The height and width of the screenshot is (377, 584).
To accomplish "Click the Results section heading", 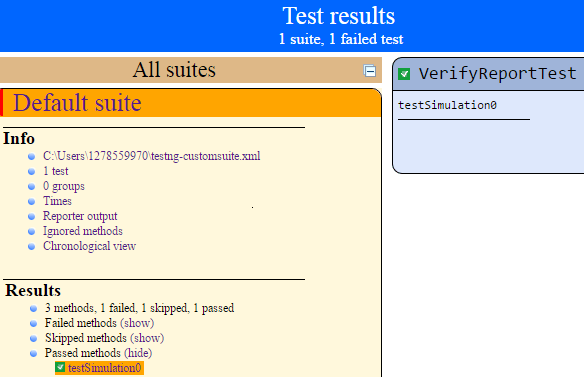I will pyautogui.click(x=33, y=290).
